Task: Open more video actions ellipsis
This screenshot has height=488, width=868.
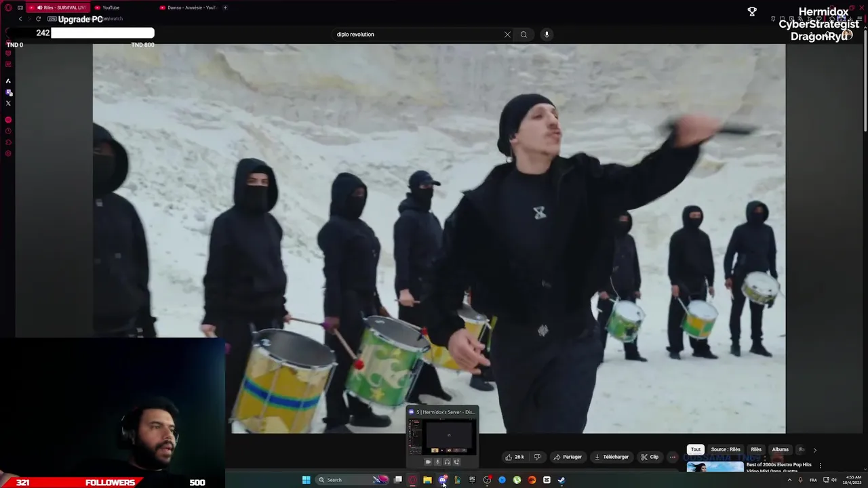Action: (673, 457)
